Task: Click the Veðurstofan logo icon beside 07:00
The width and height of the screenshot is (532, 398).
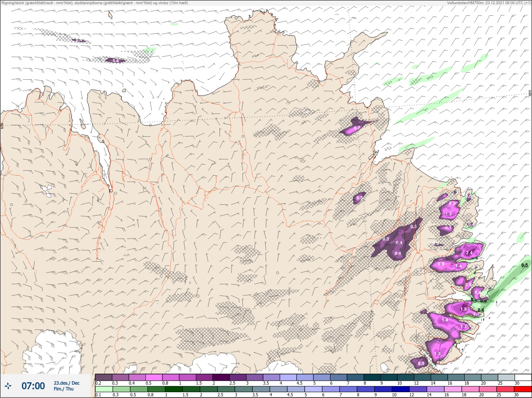Action: 8,386
